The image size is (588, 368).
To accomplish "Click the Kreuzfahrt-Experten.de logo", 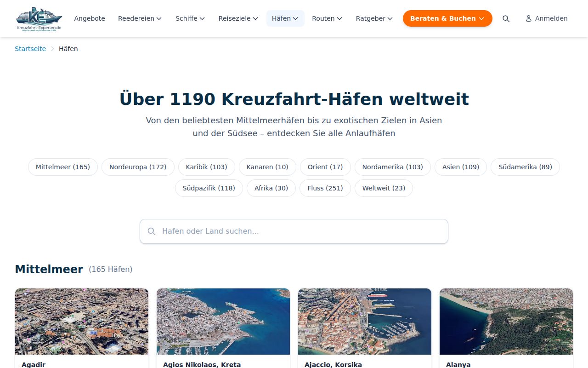I will point(39,18).
